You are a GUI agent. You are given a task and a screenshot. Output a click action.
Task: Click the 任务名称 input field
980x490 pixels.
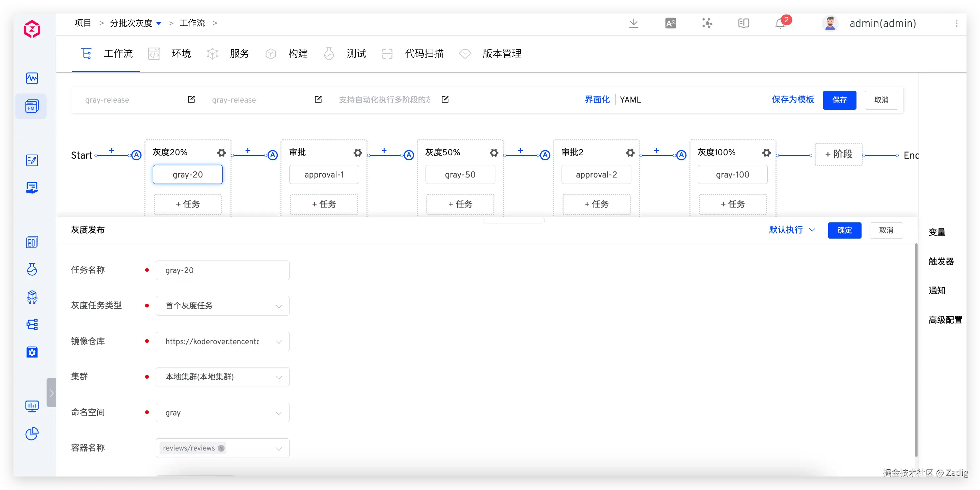tap(222, 270)
